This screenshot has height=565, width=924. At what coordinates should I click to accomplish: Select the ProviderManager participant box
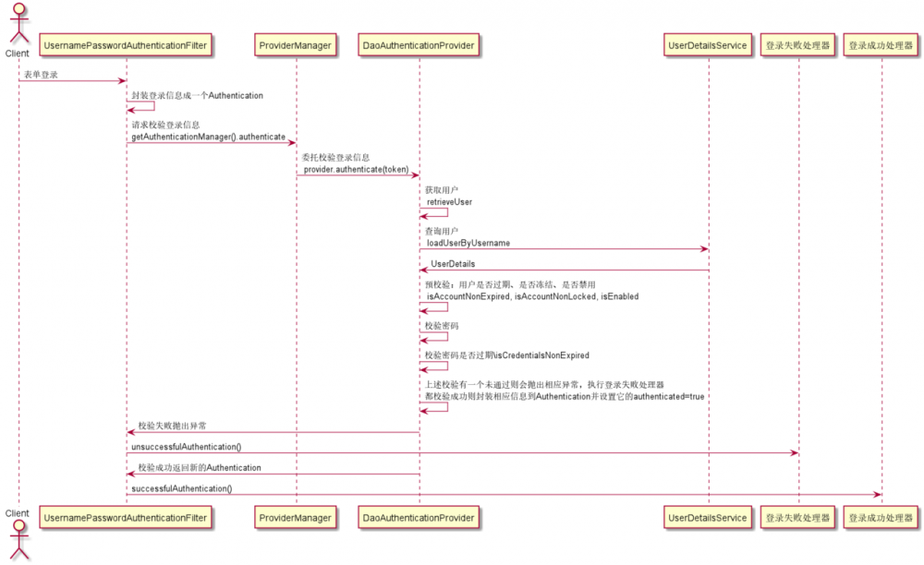(296, 44)
